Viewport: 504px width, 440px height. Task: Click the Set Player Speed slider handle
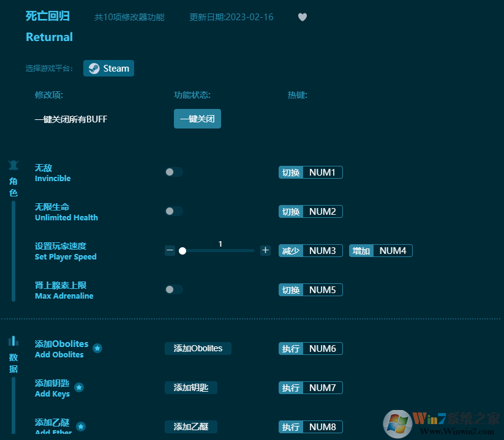(182, 251)
